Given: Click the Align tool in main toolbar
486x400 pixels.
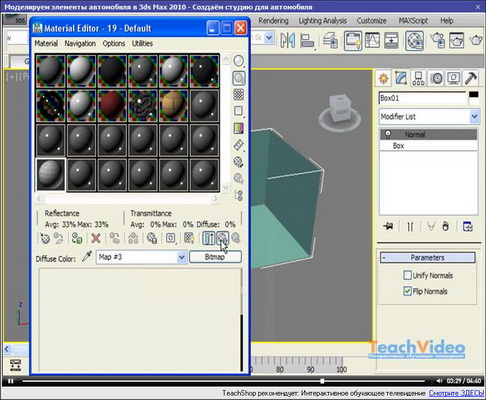Looking at the screenshot, I should [307, 41].
